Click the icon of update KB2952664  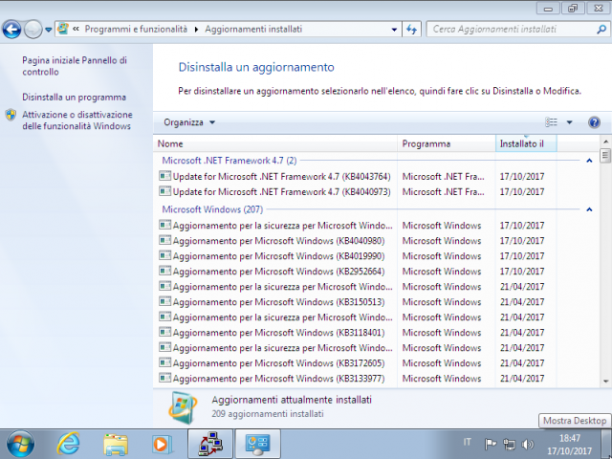[x=165, y=271]
